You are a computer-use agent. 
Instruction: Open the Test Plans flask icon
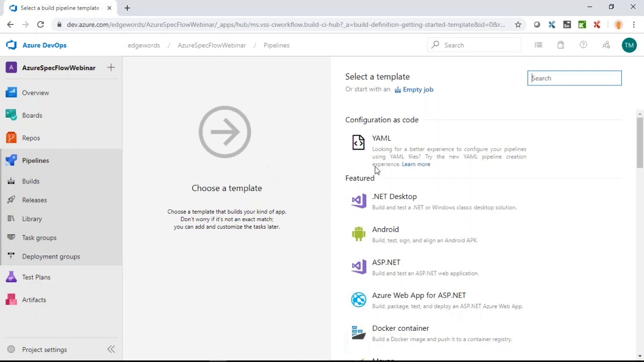[11, 277]
